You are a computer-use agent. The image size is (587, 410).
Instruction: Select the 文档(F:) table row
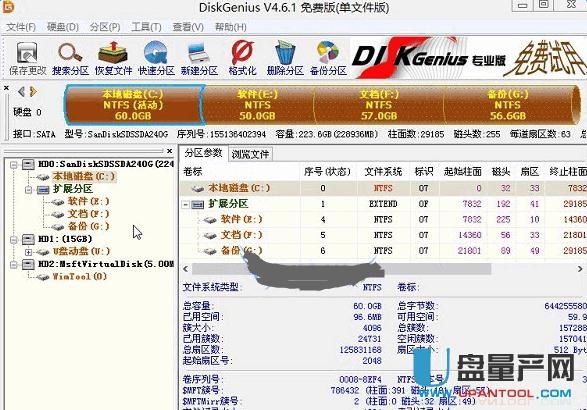[x=383, y=235]
